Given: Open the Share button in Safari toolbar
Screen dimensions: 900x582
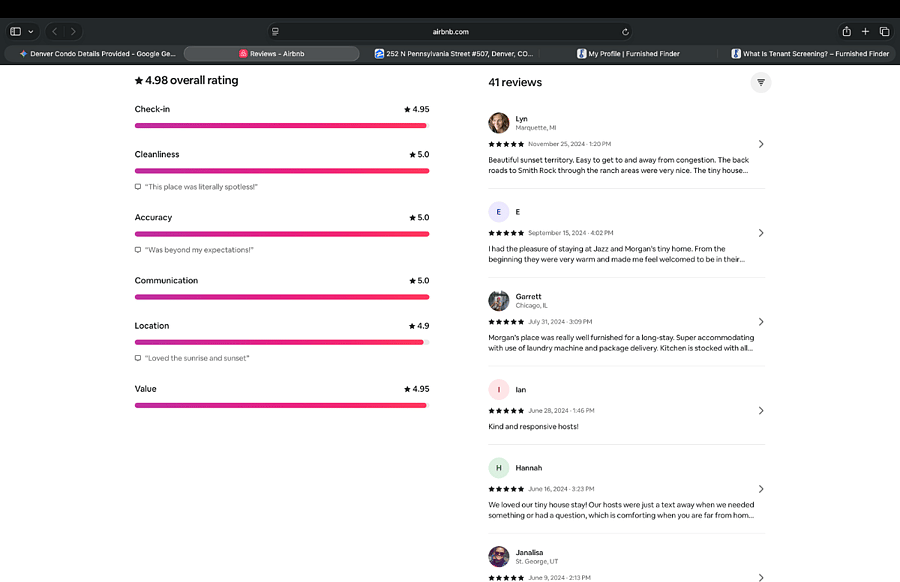Looking at the screenshot, I should pos(846,32).
